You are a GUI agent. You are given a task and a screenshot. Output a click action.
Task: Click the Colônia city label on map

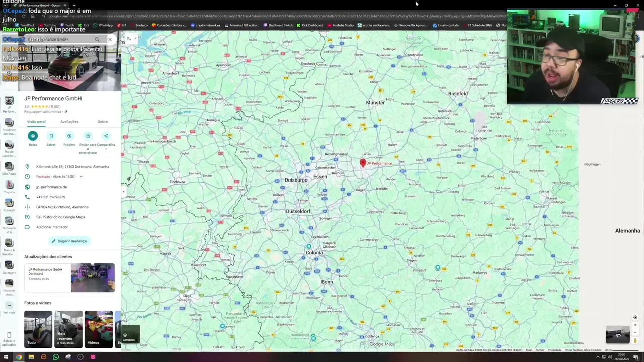315,252
